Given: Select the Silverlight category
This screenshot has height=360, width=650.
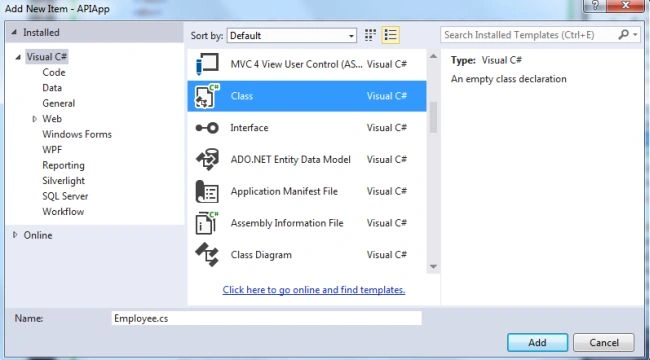Looking at the screenshot, I should 63,181.
